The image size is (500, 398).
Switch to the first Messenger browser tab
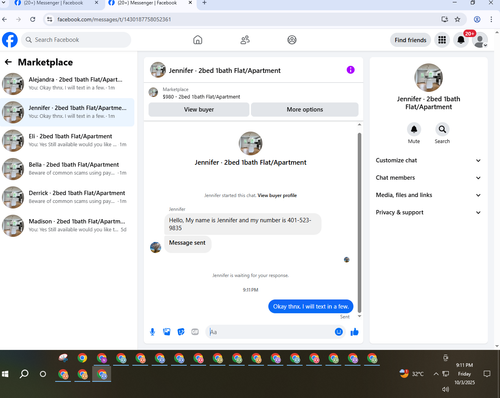click(x=53, y=3)
